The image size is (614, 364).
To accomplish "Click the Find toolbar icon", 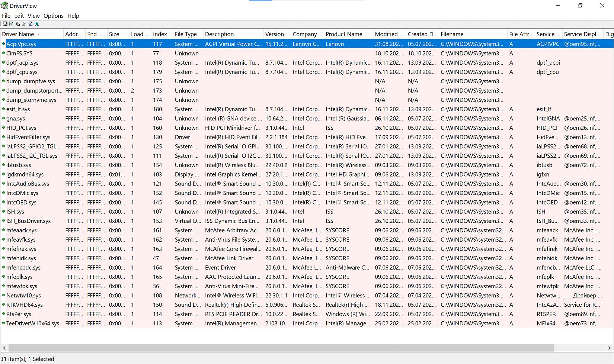I will [x=30, y=24].
